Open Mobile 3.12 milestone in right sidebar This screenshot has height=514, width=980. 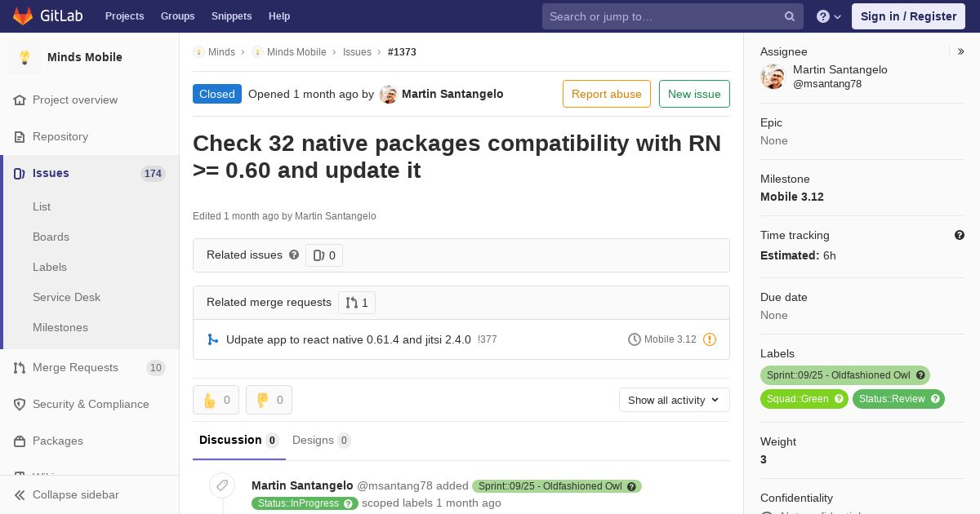(x=792, y=197)
